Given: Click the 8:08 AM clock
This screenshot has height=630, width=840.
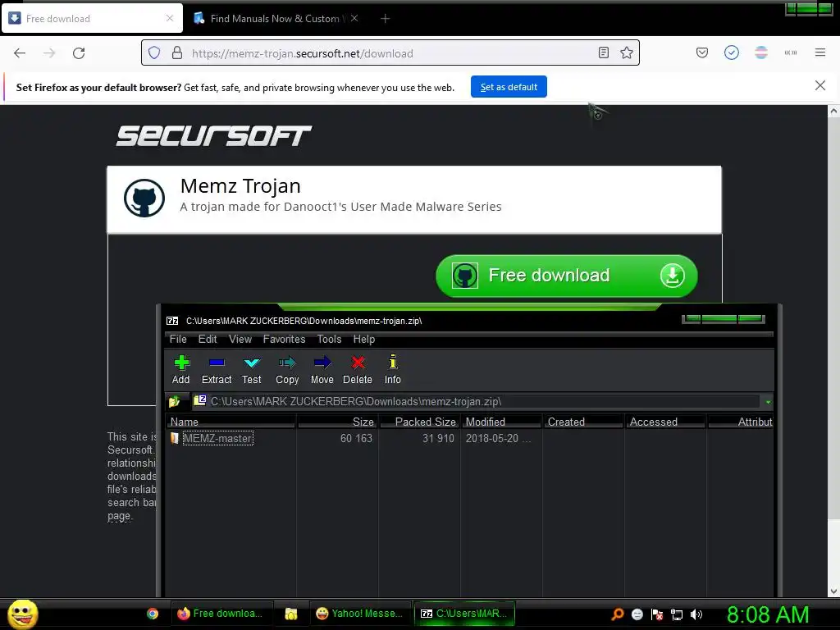Looking at the screenshot, I should [x=768, y=614].
